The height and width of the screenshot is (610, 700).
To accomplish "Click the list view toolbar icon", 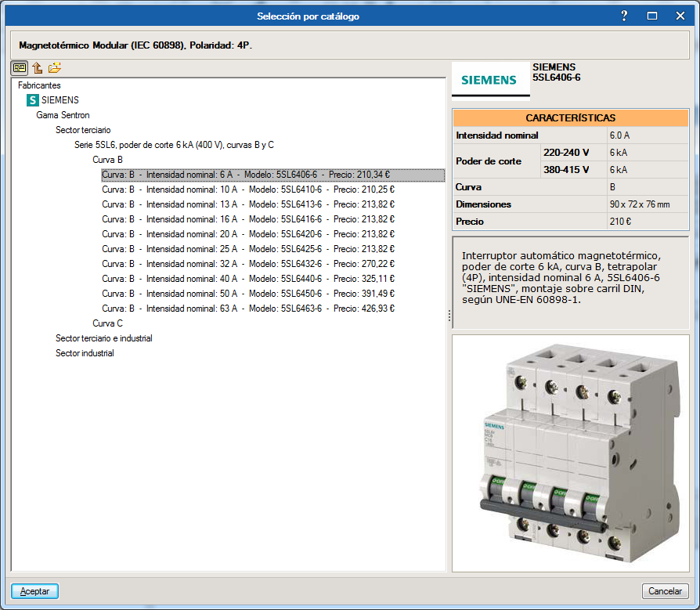I will (20, 68).
